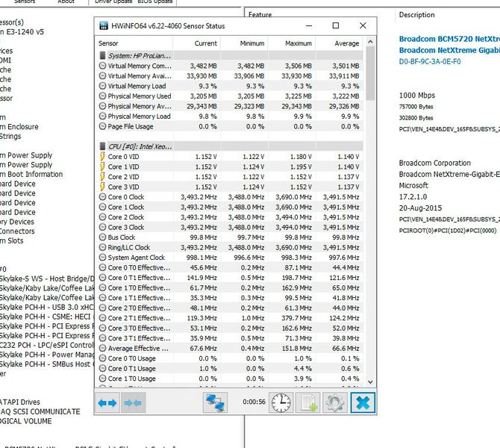This screenshot has width=500, height=448.
Task: Select Skylake PCH-H SMBus Host tree item
Action: 47,364
